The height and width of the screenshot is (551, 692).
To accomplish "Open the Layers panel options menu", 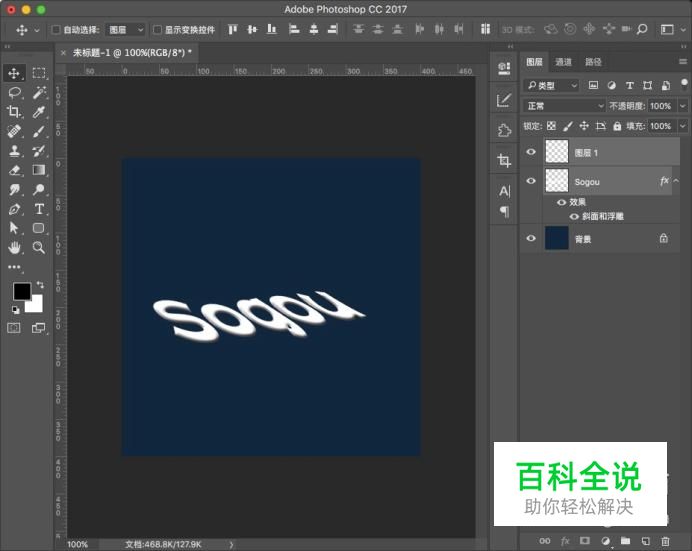I will (x=683, y=62).
